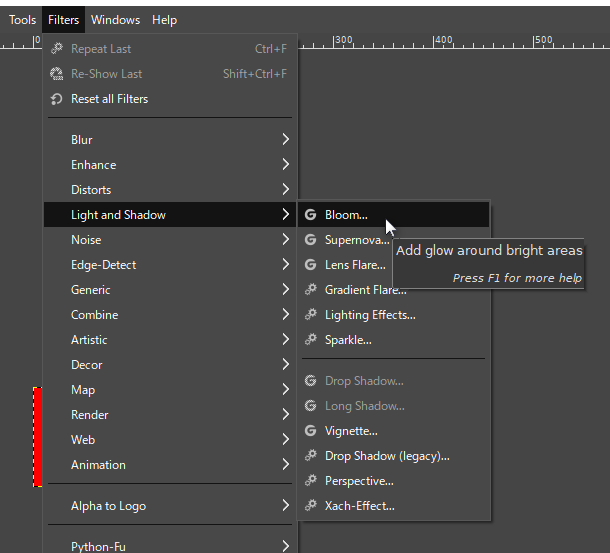Click the plugin icon beside Perspective
Image resolution: width=610 pixels, height=553 pixels.
click(311, 481)
